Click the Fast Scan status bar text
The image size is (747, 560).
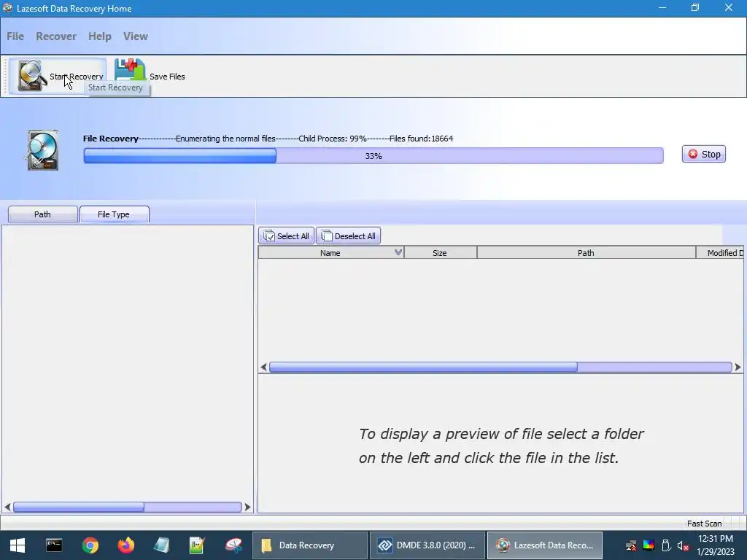(x=704, y=524)
